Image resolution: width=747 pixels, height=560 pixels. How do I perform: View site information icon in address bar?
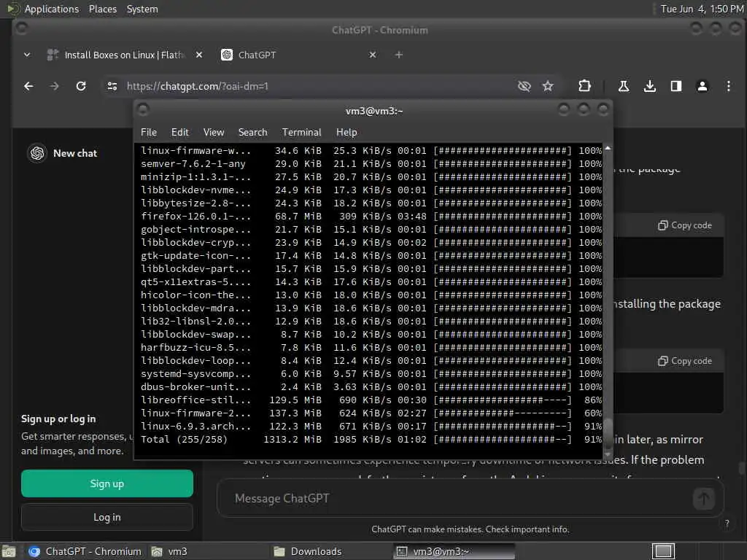(112, 86)
